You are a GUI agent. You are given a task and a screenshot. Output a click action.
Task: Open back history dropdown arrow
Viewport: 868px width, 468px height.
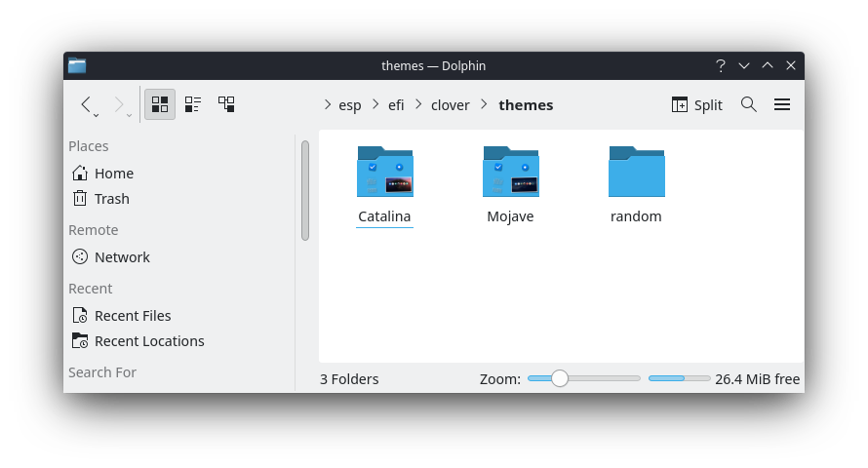[x=97, y=115]
